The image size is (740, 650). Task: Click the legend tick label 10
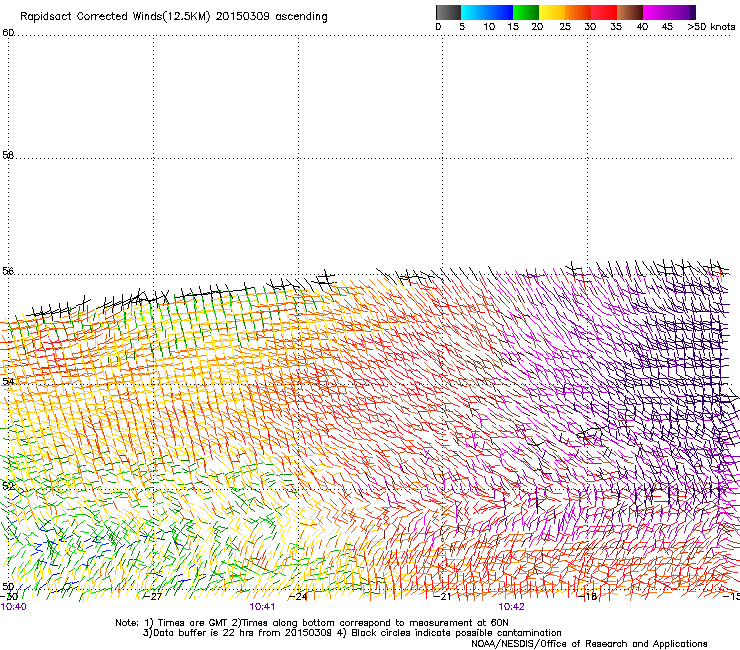pyautogui.click(x=489, y=27)
